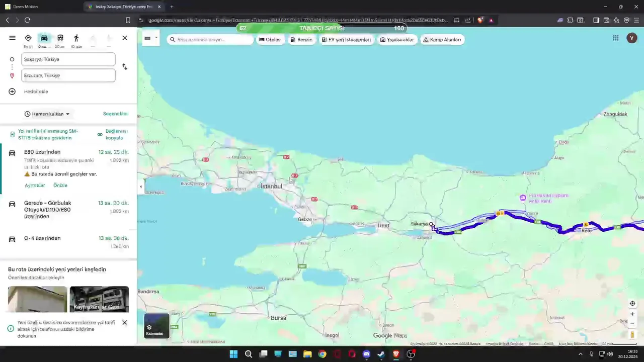Filter by Kamp Alanları chip

442,40
